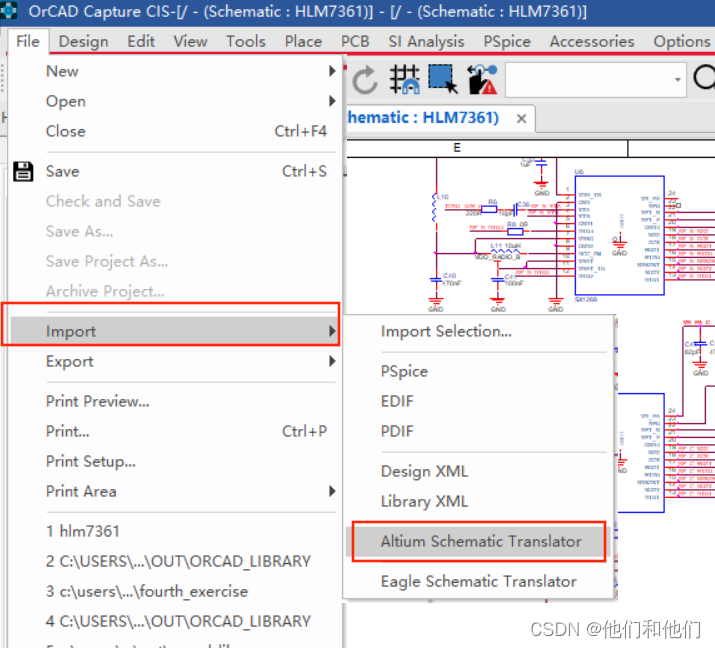715x648 pixels.
Task: Select the area select tool icon
Action: [442, 79]
